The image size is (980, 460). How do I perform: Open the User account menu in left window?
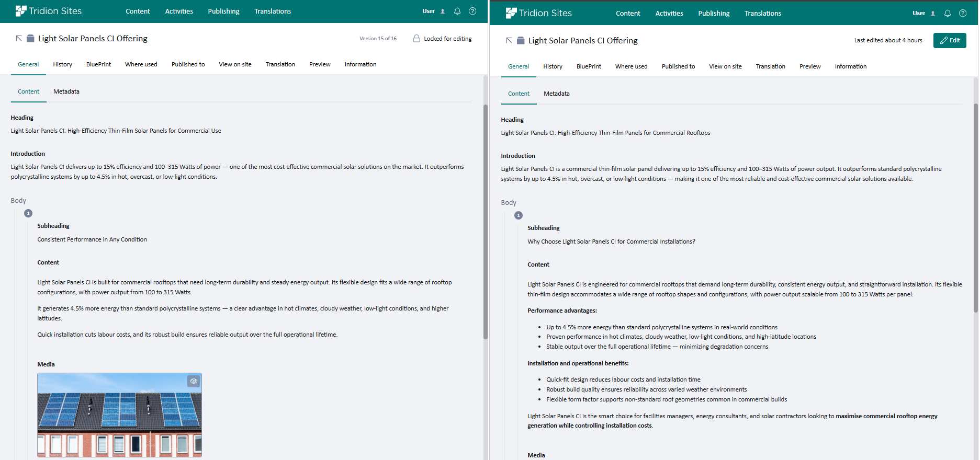433,11
